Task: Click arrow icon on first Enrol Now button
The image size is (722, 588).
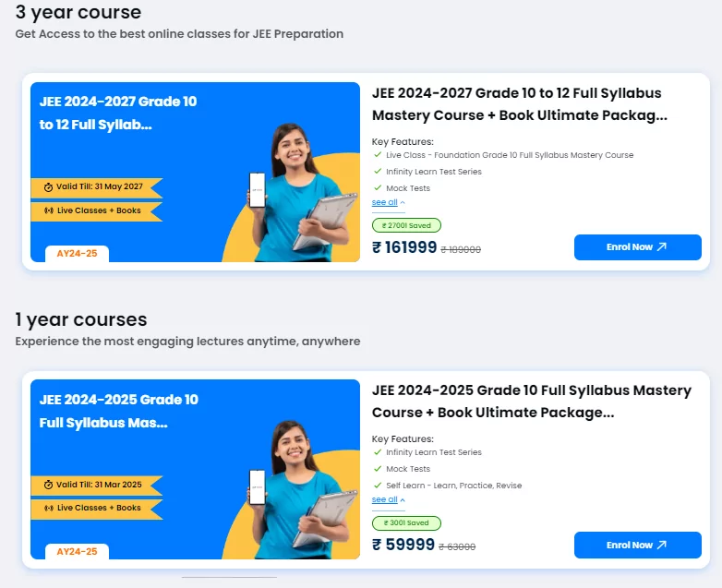Action: pyautogui.click(x=662, y=246)
